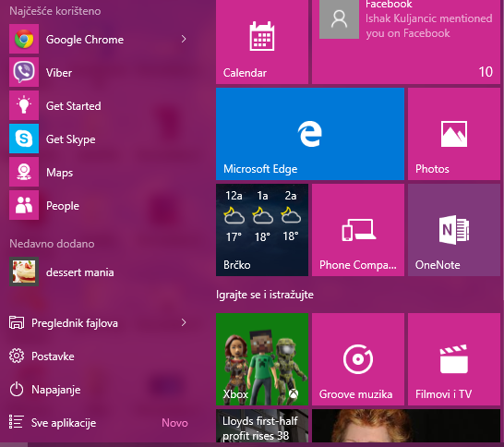Click the Preglednik fajlova folder icon
This screenshot has height=447, width=504.
pyautogui.click(x=17, y=322)
